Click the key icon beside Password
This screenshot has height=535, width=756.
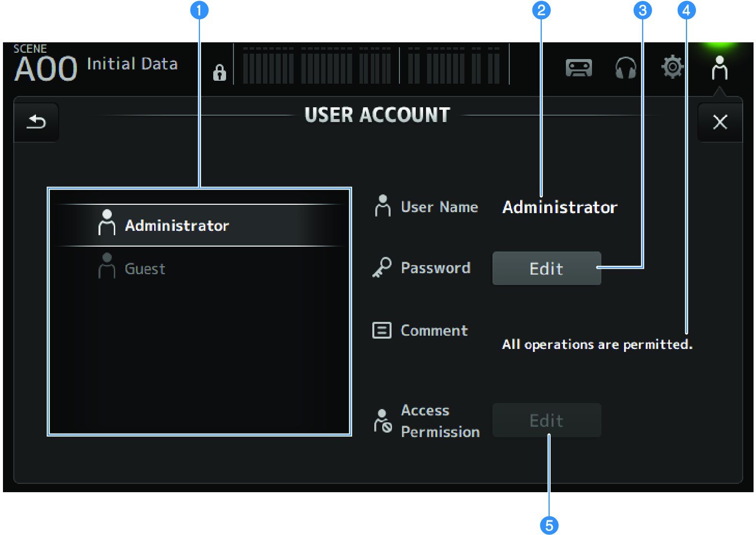point(382,268)
